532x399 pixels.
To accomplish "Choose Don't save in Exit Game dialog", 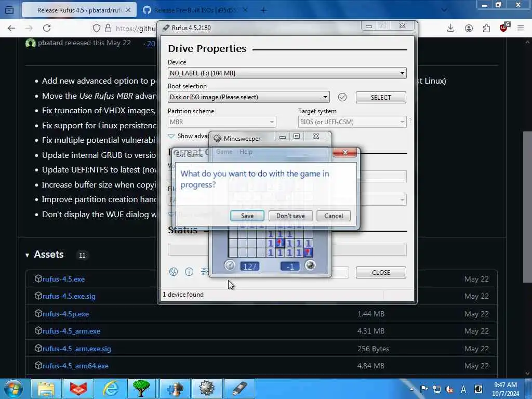I will click(290, 216).
